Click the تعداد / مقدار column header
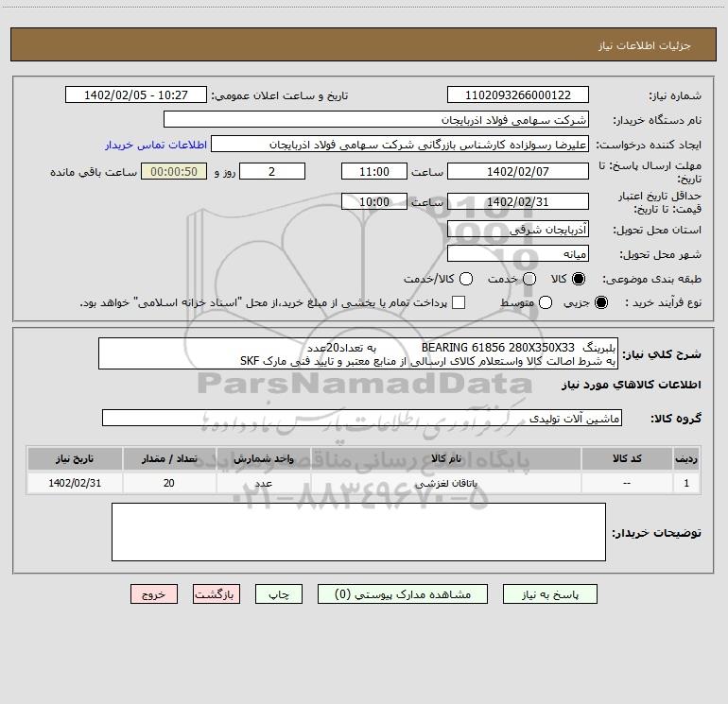 coord(169,458)
